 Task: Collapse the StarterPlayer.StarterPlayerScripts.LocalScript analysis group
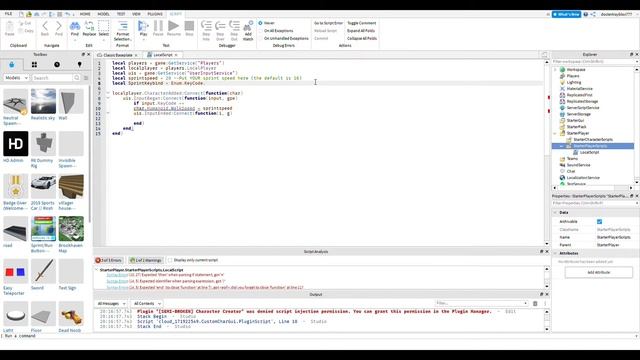97,270
